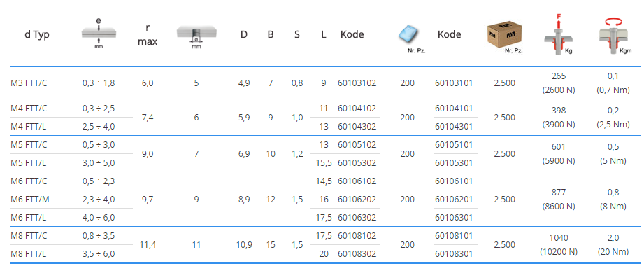Image resolution: width=644 pixels, height=266 pixels.
Task: Click the sheet thickness 'e' icon
Action: pyautogui.click(x=99, y=33)
